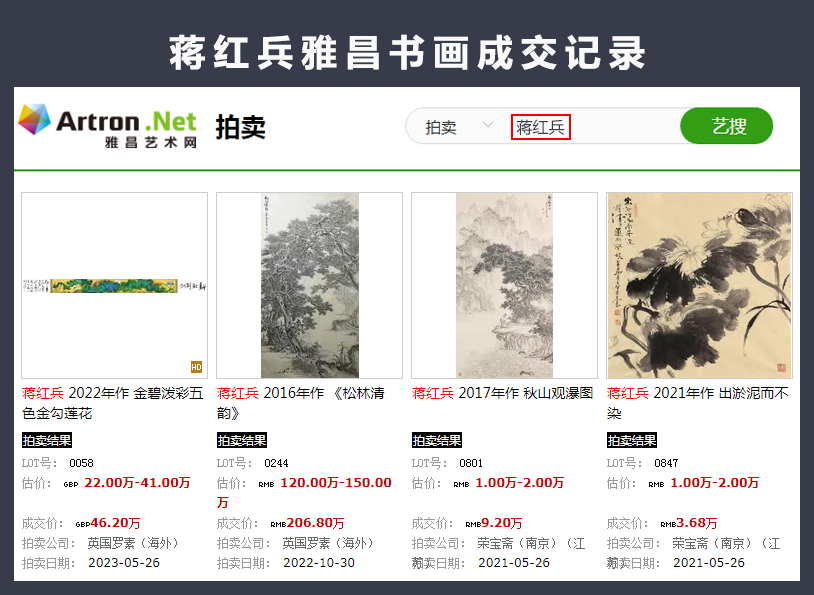Open the 松林清韵 pine painting thumbnail

click(309, 285)
